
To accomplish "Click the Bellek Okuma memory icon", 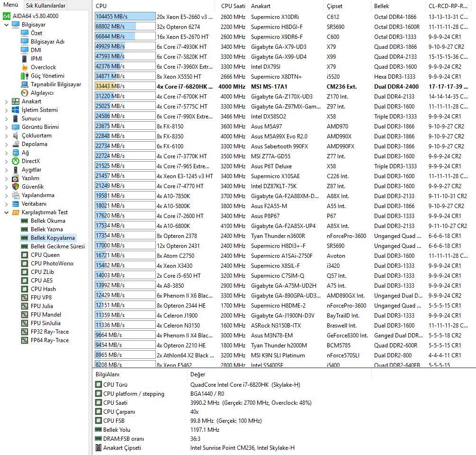I will tap(25, 221).
